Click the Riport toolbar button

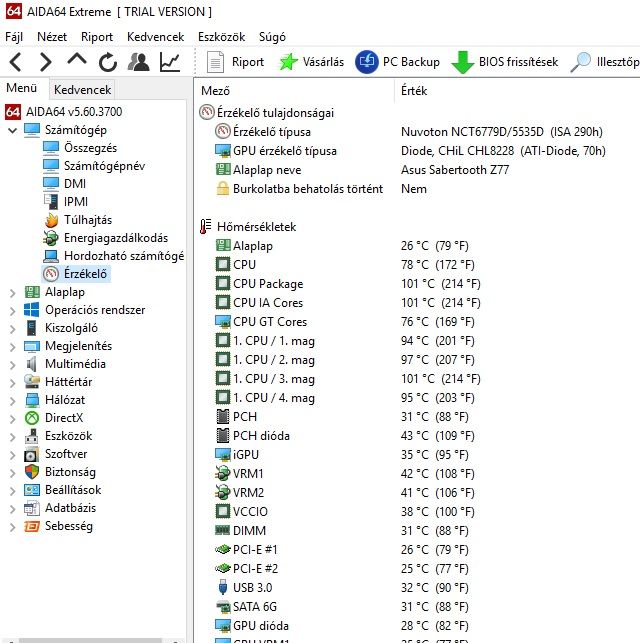pos(235,62)
